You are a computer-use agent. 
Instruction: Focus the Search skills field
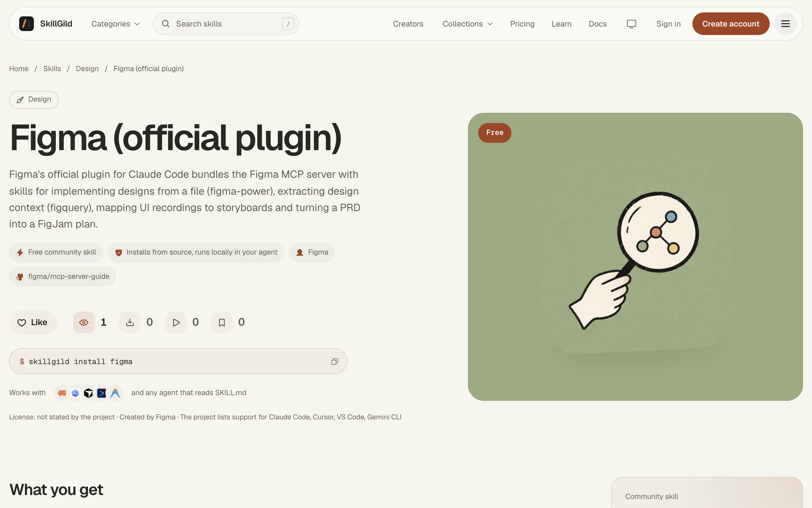click(226, 24)
